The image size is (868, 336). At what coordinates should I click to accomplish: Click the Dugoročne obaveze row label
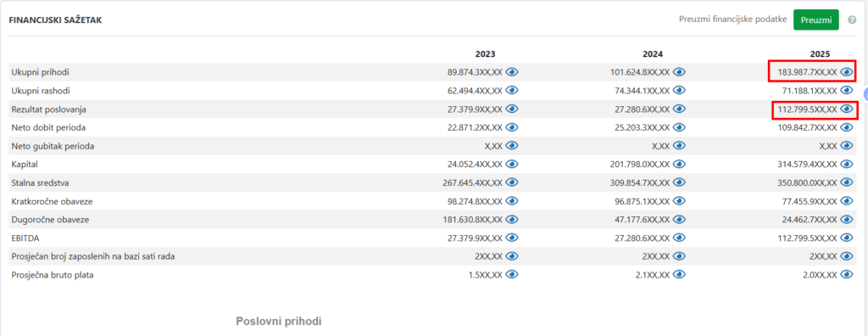(50, 220)
